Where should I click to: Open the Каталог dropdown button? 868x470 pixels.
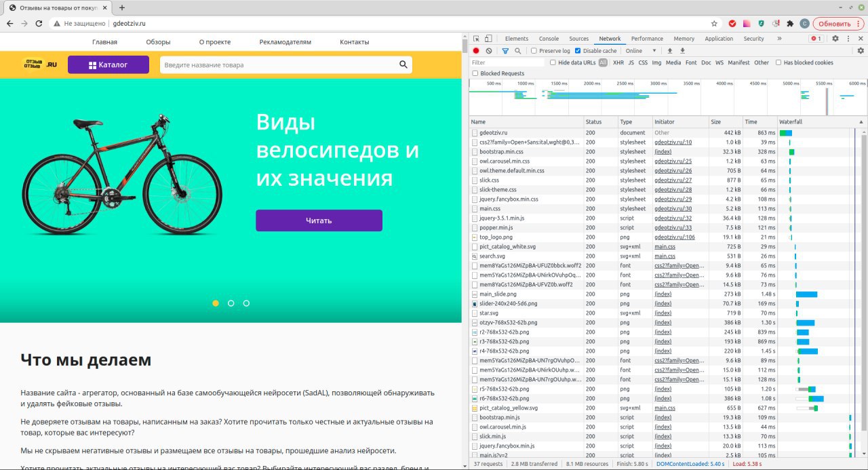(x=108, y=64)
